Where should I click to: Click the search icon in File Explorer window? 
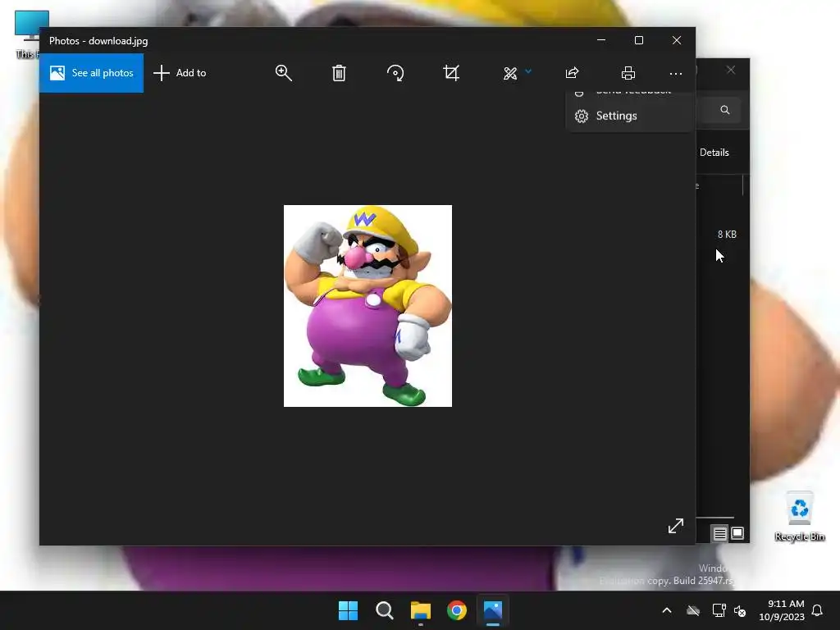tap(725, 110)
